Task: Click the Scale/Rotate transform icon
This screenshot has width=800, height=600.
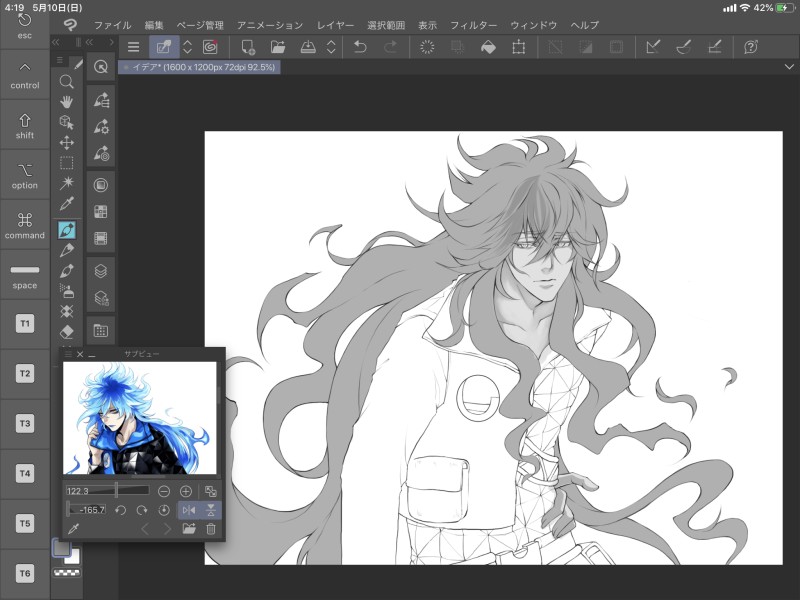Action: point(518,47)
